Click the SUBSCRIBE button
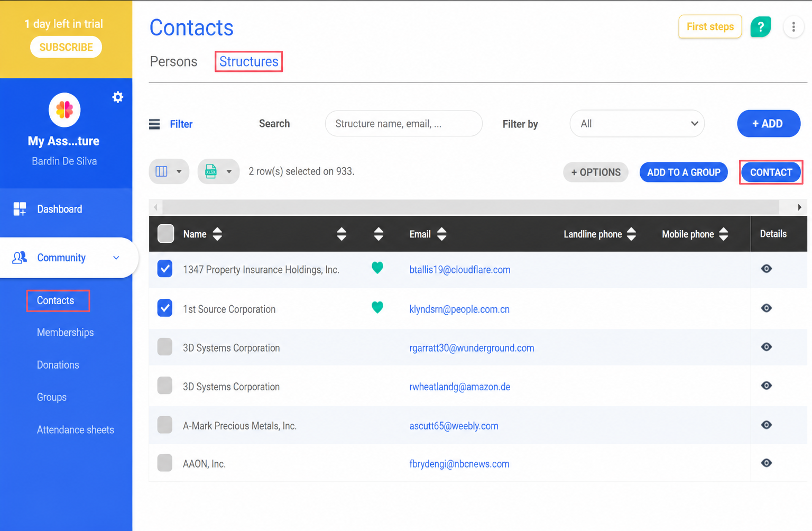 point(66,47)
